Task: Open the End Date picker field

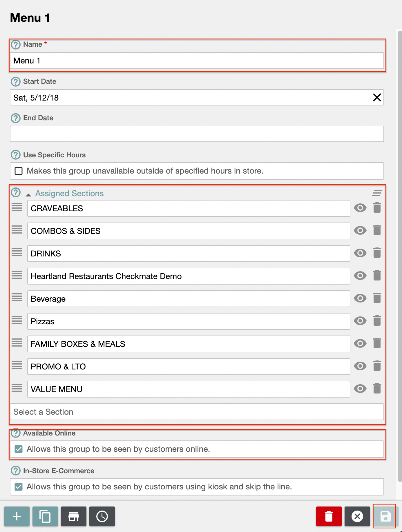Action: pyautogui.click(x=197, y=134)
